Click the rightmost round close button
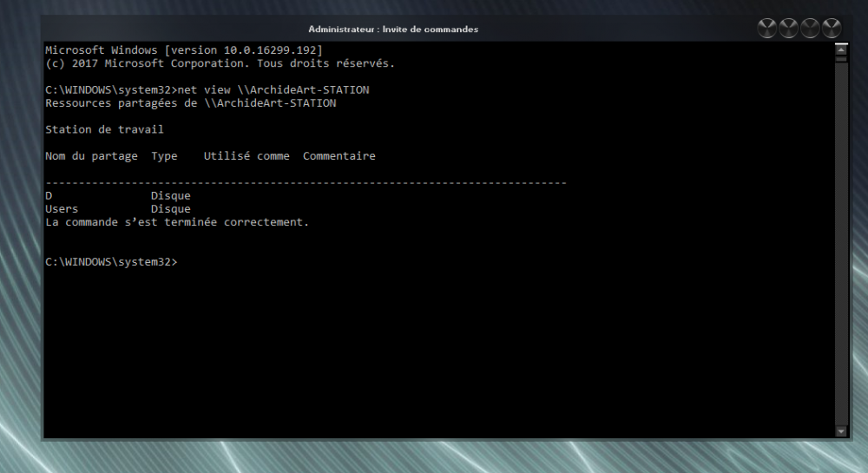The image size is (868, 473). (832, 29)
